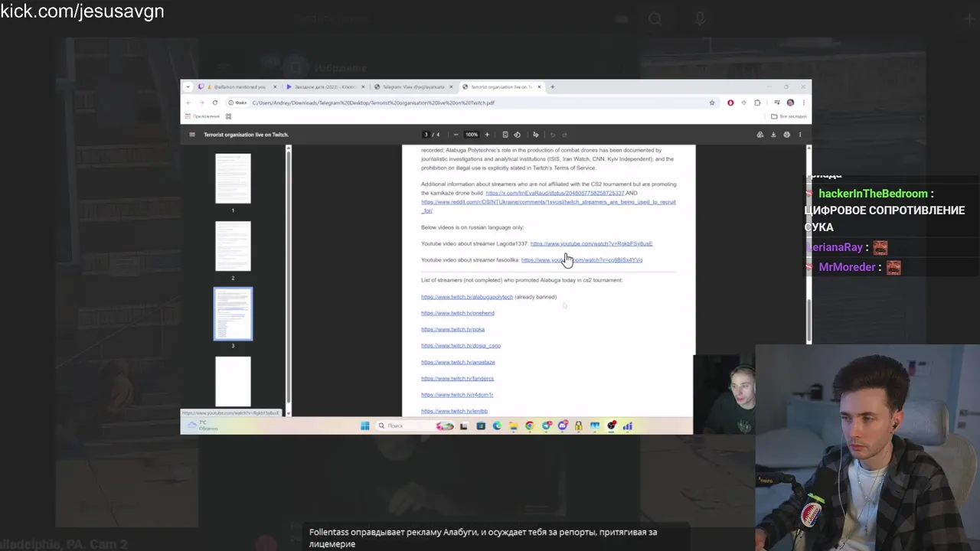Close the Terrorist organisation PDF tab

[539, 86]
